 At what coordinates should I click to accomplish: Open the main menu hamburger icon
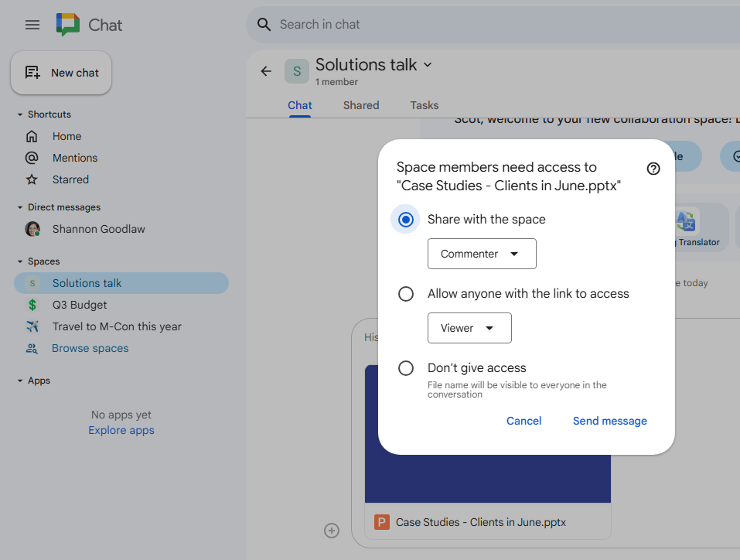32,25
